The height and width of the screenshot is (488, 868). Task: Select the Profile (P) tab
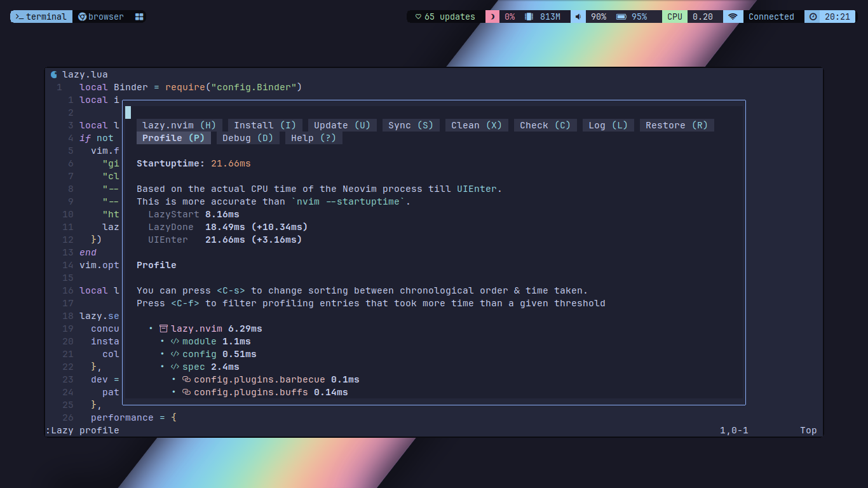coord(173,138)
